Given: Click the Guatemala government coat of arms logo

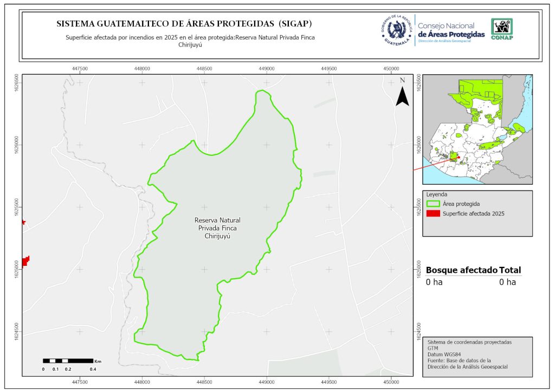Looking at the screenshot, I should tap(398, 31).
